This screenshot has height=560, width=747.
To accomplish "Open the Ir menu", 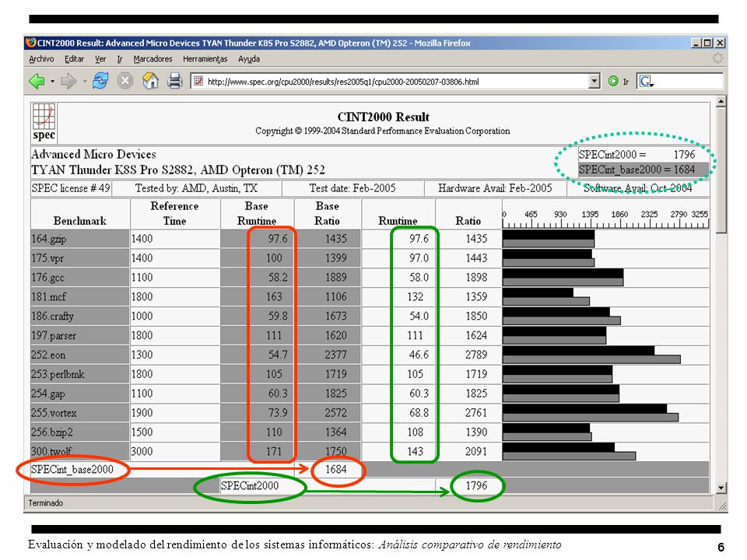I will tap(120, 59).
